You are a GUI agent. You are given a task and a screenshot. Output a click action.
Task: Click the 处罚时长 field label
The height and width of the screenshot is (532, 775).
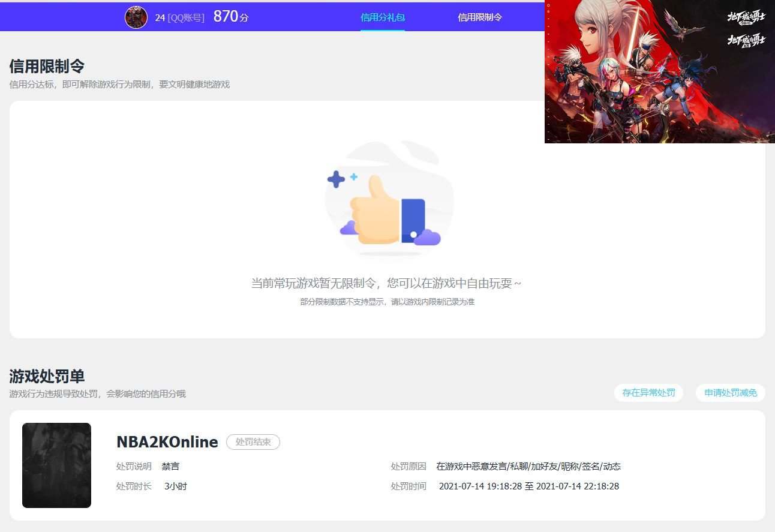tap(134, 486)
